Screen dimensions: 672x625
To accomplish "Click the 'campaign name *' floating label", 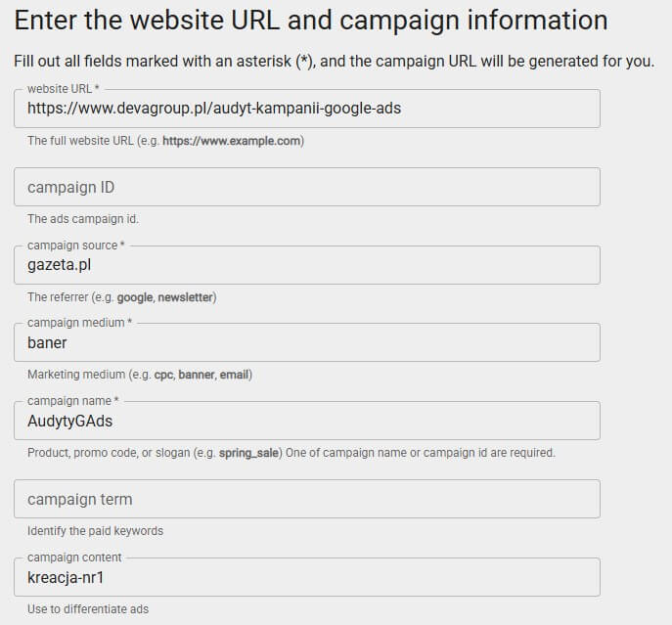I will coord(72,401).
